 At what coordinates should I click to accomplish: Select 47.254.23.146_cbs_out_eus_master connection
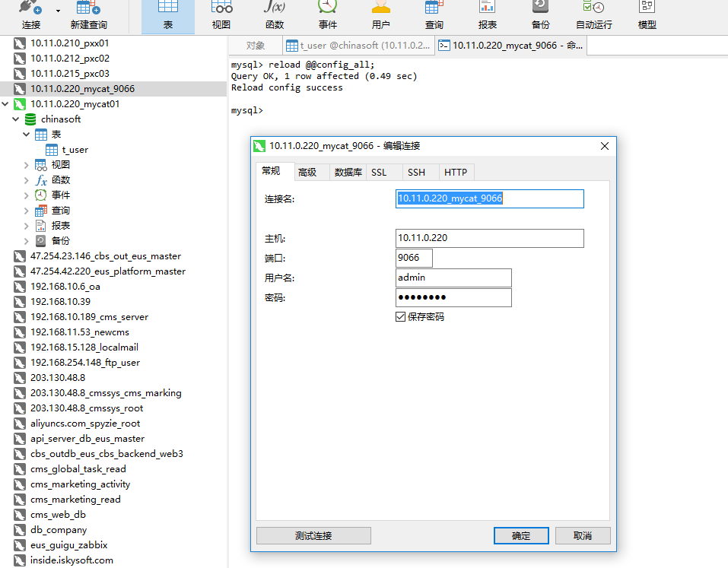106,256
